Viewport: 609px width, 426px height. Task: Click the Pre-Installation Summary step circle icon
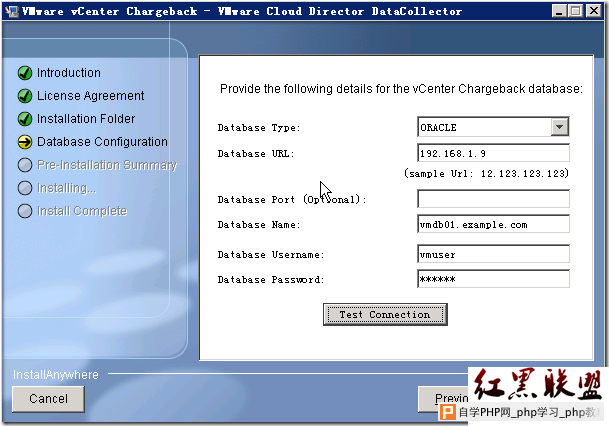[25, 165]
